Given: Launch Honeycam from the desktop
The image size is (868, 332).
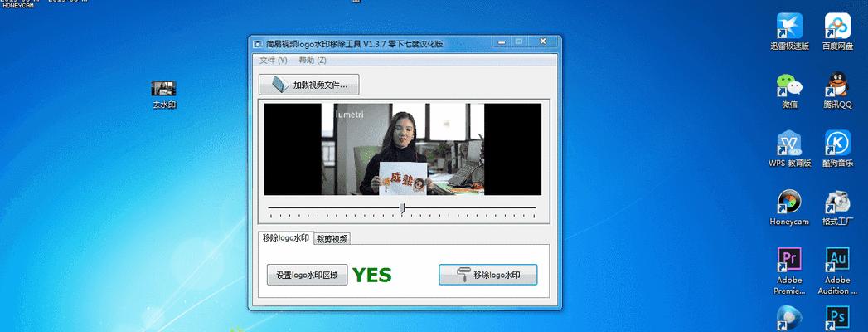Looking at the screenshot, I should pyautogui.click(x=789, y=207).
